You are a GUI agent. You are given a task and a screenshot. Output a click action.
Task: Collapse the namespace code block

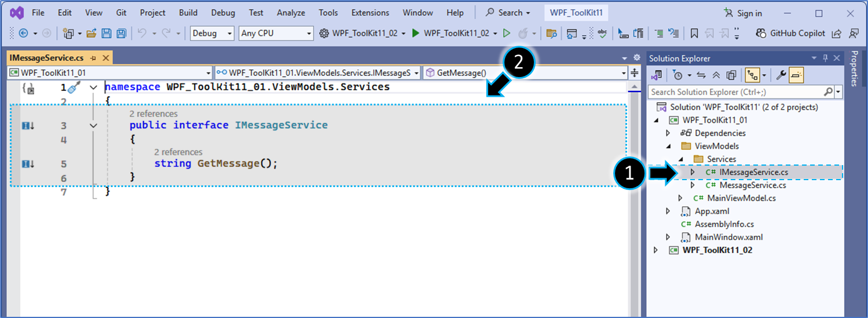click(93, 87)
